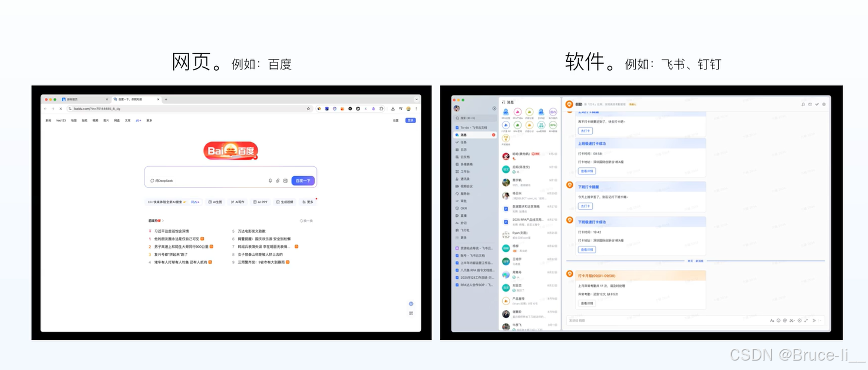Open hao123 in the Baidu top navigation
The width and height of the screenshot is (868, 370).
tap(61, 121)
